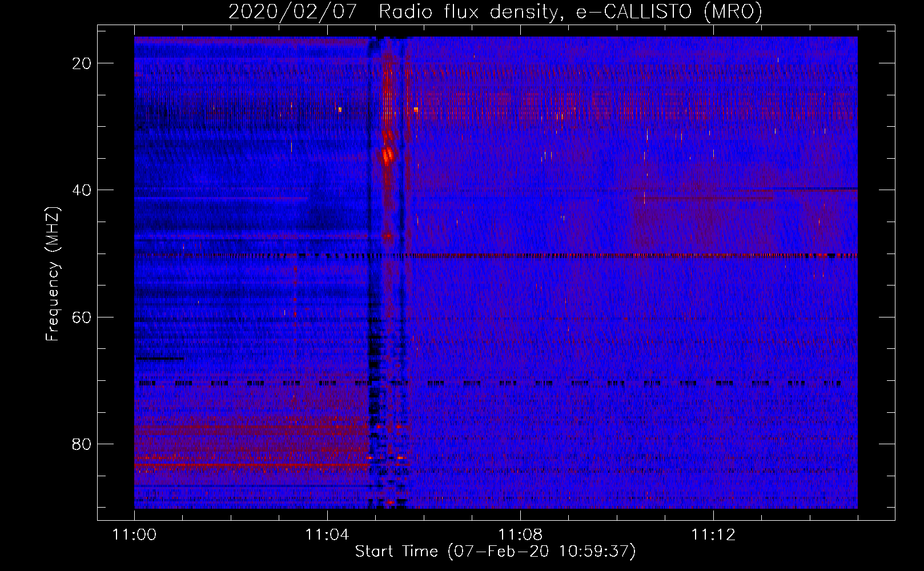Click the bright red burst near 35 MHz

(388, 154)
